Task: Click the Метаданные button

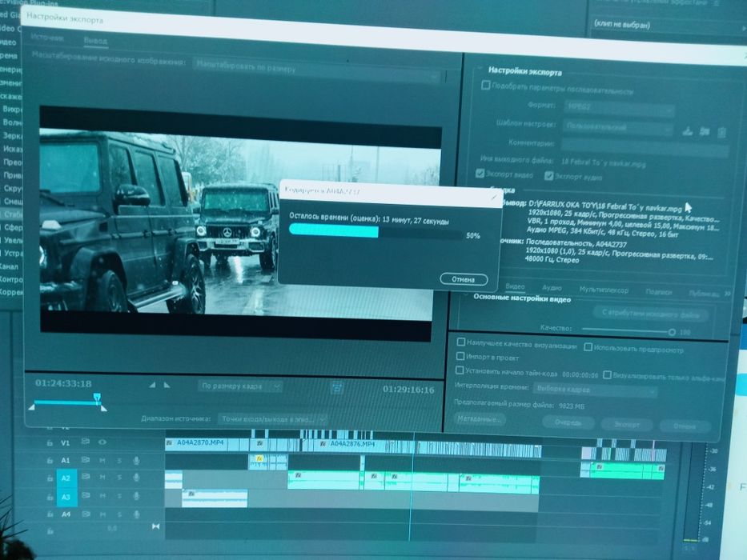Action: [480, 419]
